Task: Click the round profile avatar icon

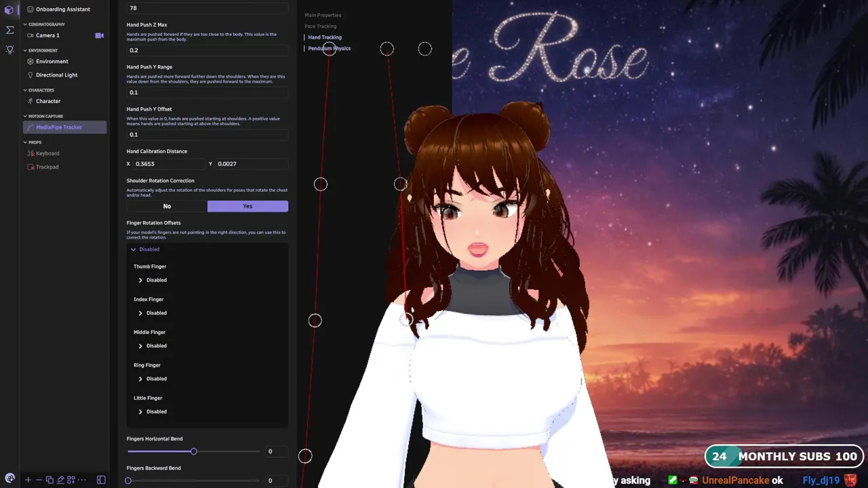Action: pos(9,478)
